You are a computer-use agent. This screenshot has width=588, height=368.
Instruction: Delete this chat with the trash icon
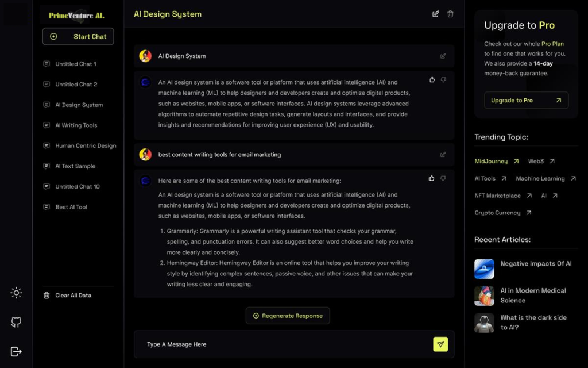[x=450, y=14]
